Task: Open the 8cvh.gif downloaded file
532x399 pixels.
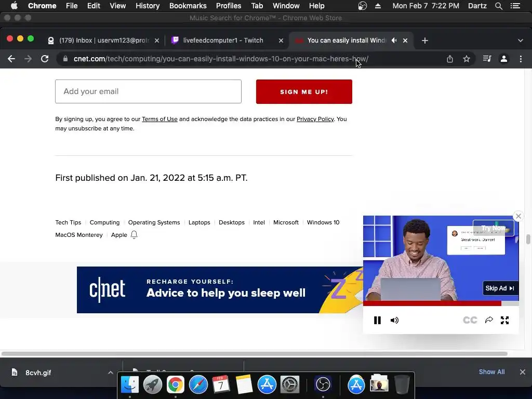Action: point(38,373)
